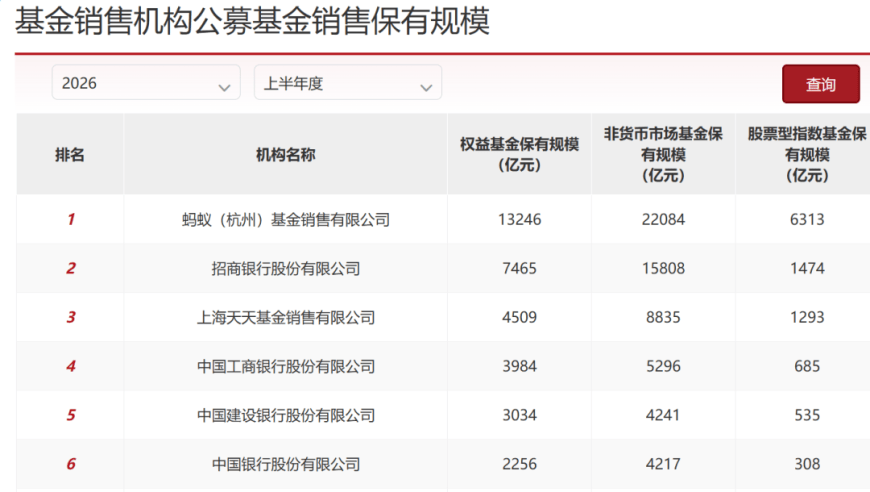Select 中国银行股份有限公司 row name
The height and width of the screenshot is (492, 870).
point(286,464)
